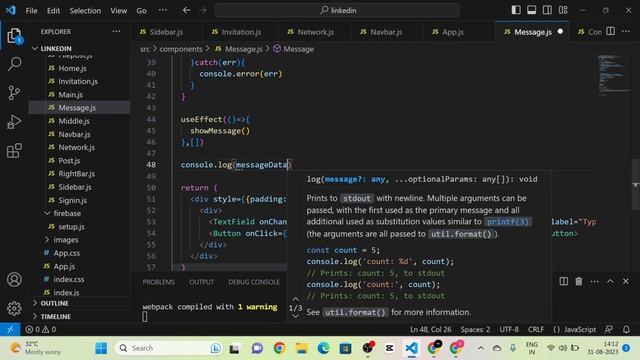Open the View menu
Viewport: 640px width, 360px height.
coord(118,11)
